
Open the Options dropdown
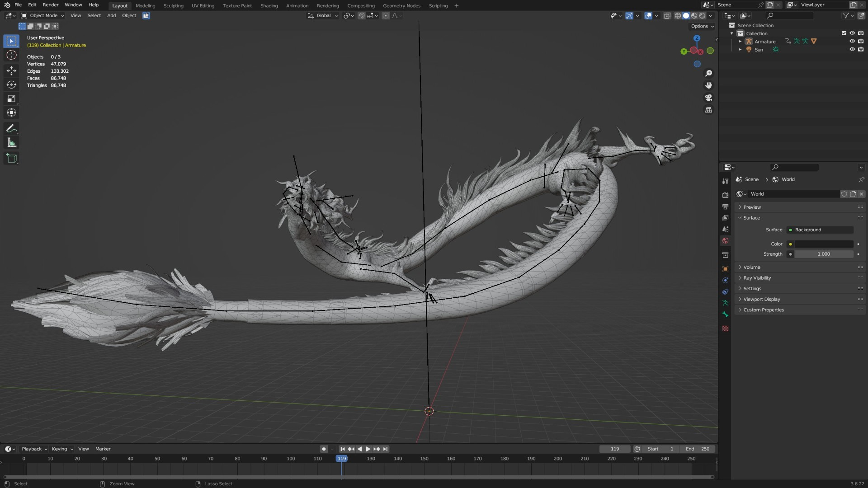[703, 26]
